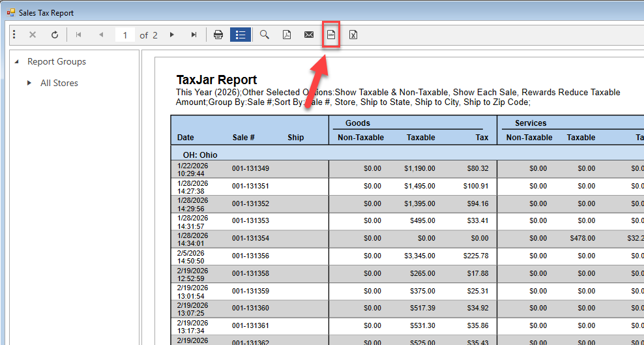
Task: Click sale number 001-131349
Action: [250, 168]
